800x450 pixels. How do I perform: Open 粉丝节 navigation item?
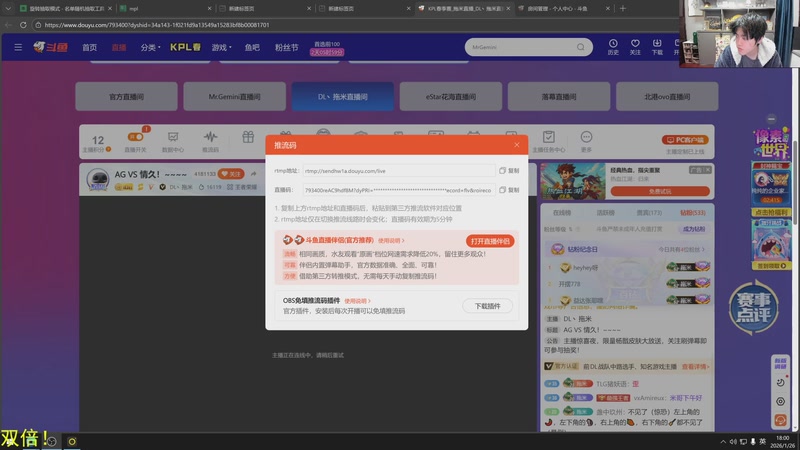coord(286,47)
